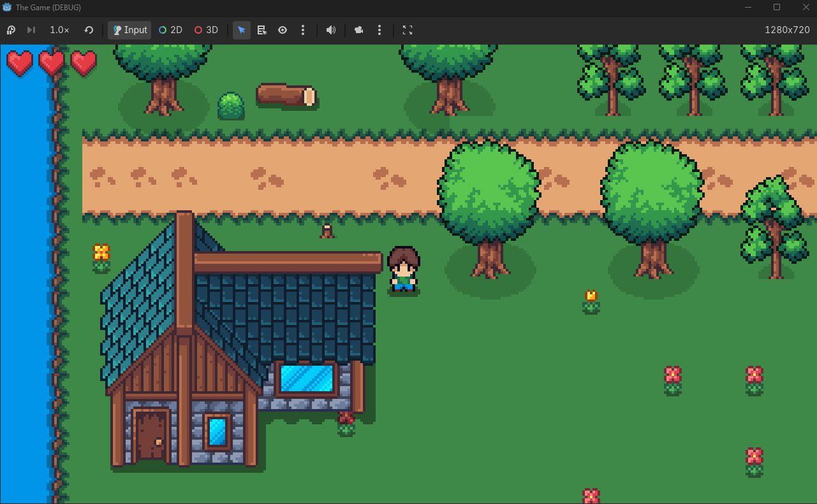
Task: Expand the game view to fullscreen
Action: [408, 30]
